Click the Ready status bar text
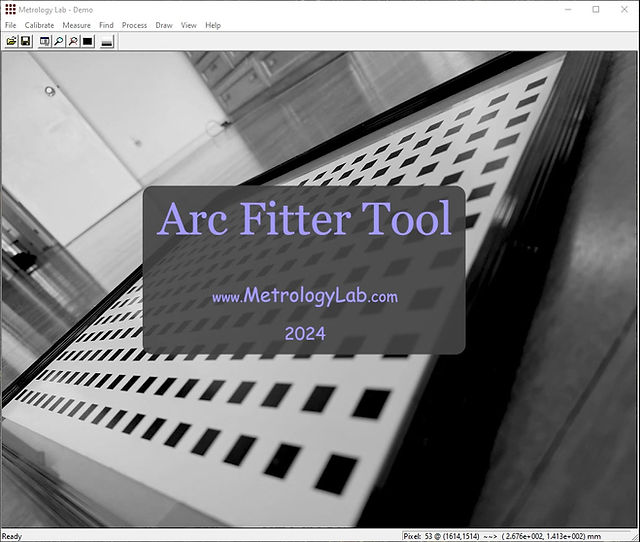640x542 pixels. tap(12, 536)
